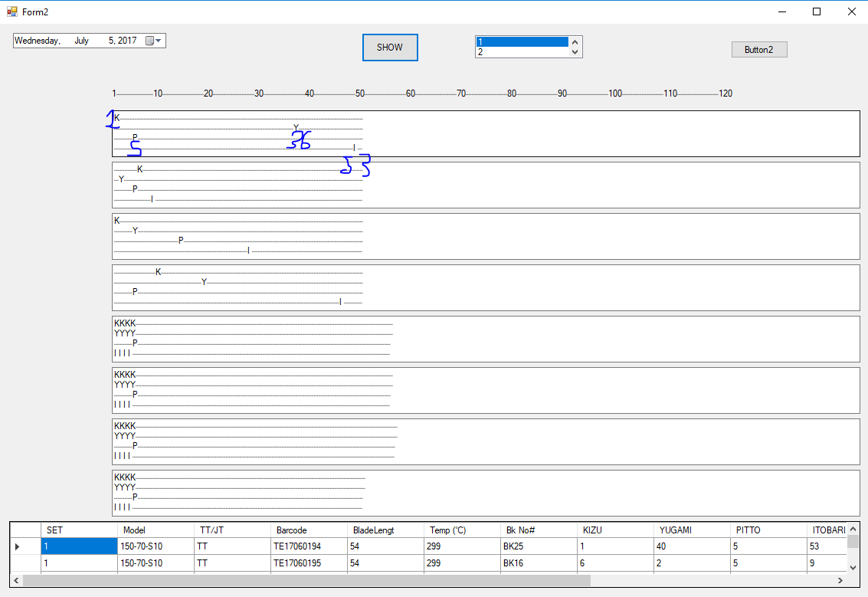
Task: Select the ITOBARI cell with value 9
Action: tap(827, 563)
